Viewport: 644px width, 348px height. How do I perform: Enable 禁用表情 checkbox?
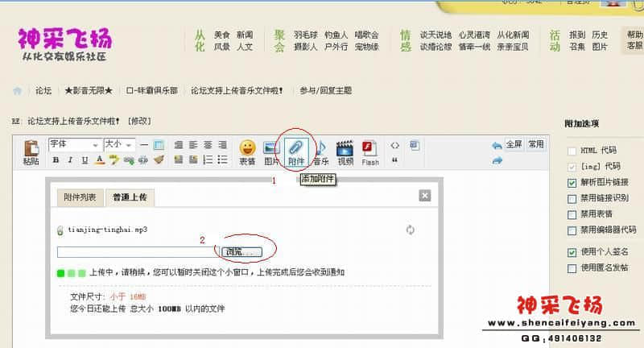point(572,215)
